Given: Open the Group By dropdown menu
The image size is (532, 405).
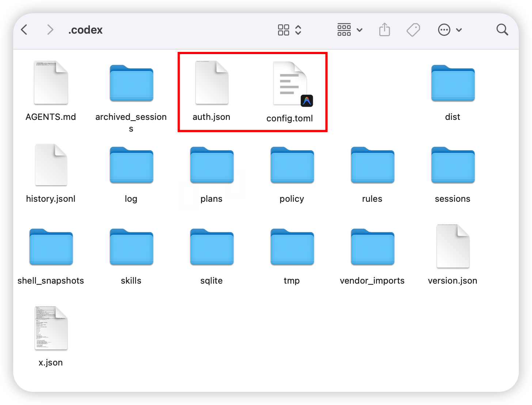Looking at the screenshot, I should tap(349, 30).
